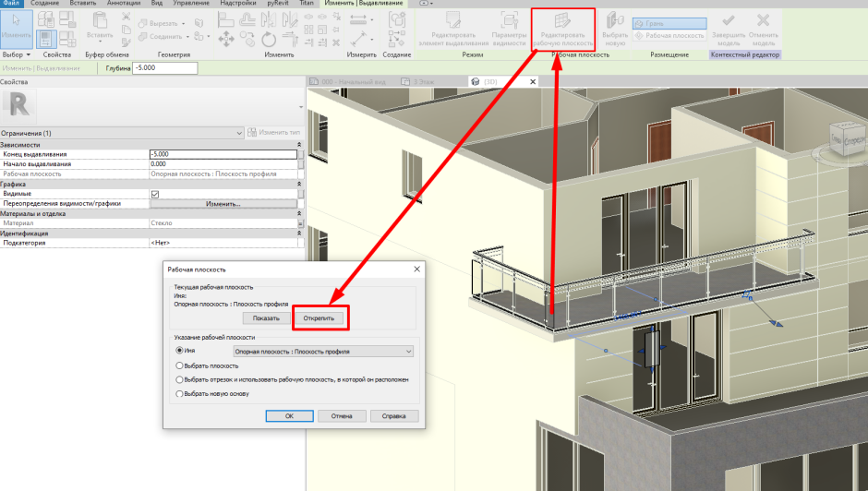Click the Глубина depth input field

(x=164, y=68)
